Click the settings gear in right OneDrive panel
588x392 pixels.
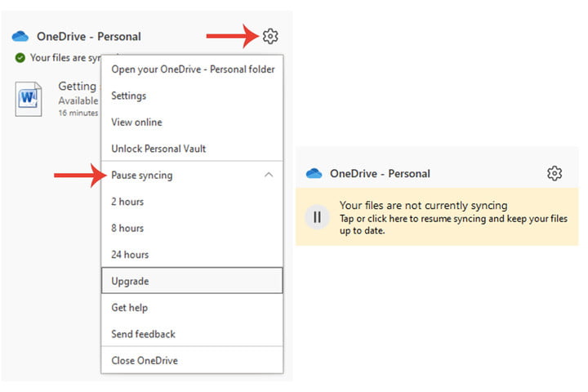pos(555,173)
